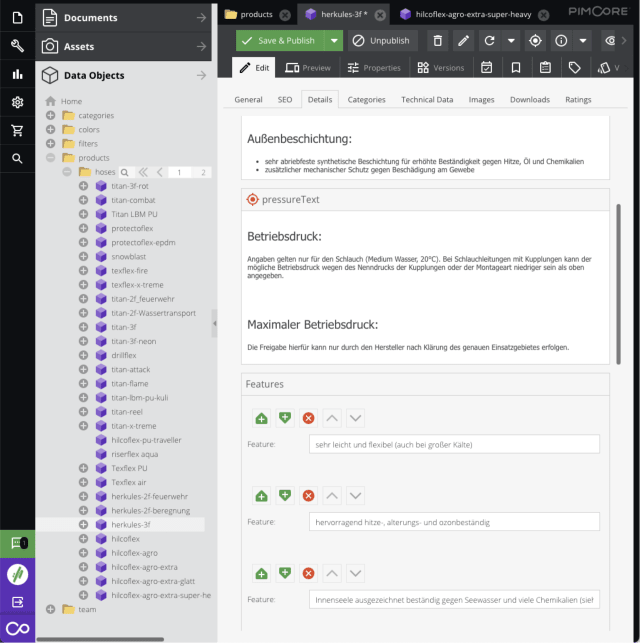Click the Unpublish button

coord(380,41)
